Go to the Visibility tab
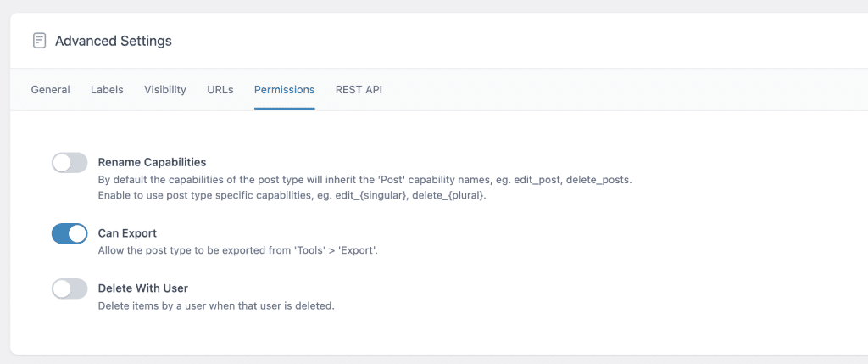Image resolution: width=868 pixels, height=364 pixels. (165, 90)
